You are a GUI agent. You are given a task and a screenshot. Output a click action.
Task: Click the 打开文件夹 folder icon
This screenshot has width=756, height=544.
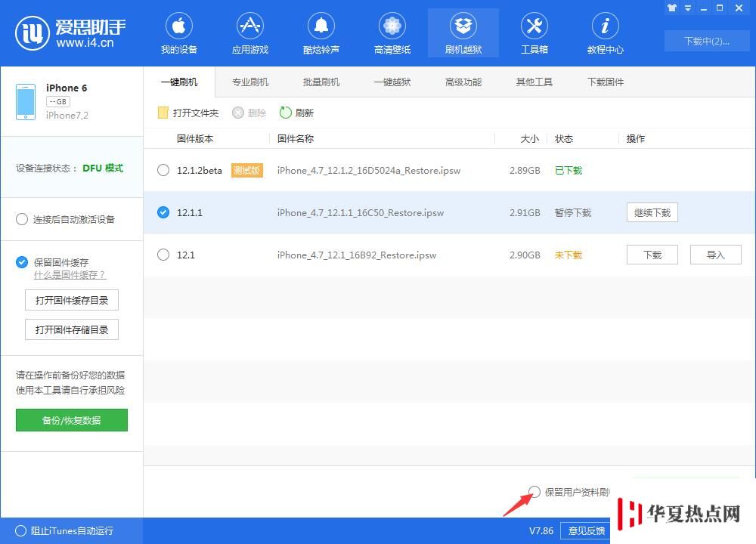pos(163,113)
